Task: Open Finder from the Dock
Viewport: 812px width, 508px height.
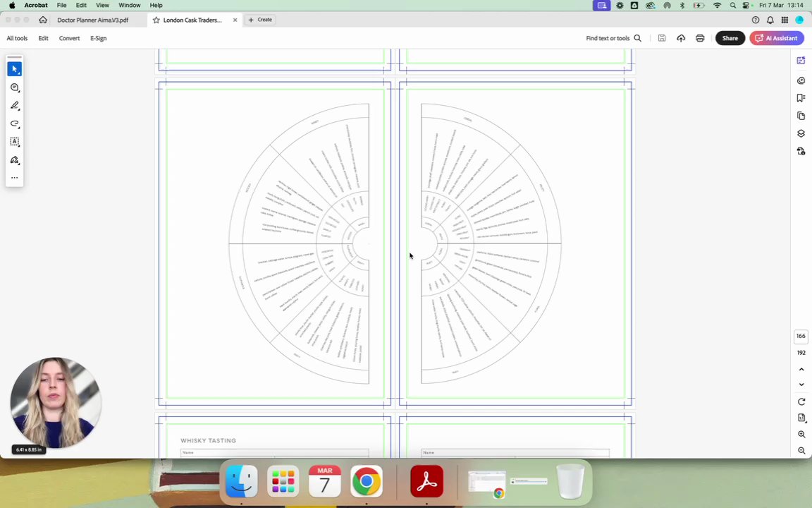Action: pos(241,482)
